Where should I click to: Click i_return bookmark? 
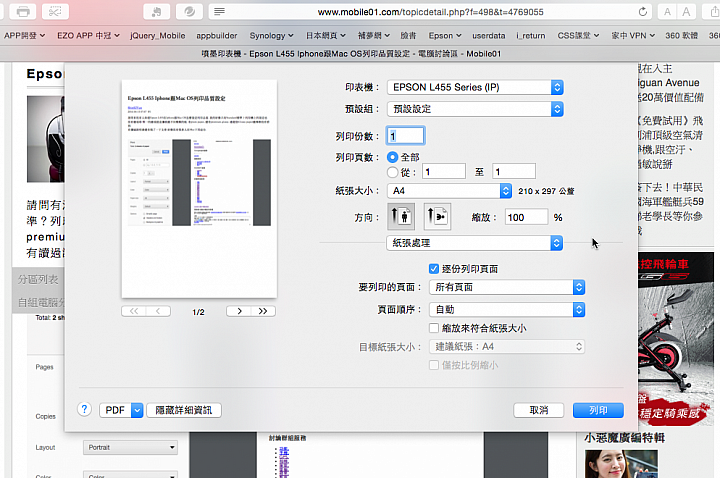[x=531, y=35]
